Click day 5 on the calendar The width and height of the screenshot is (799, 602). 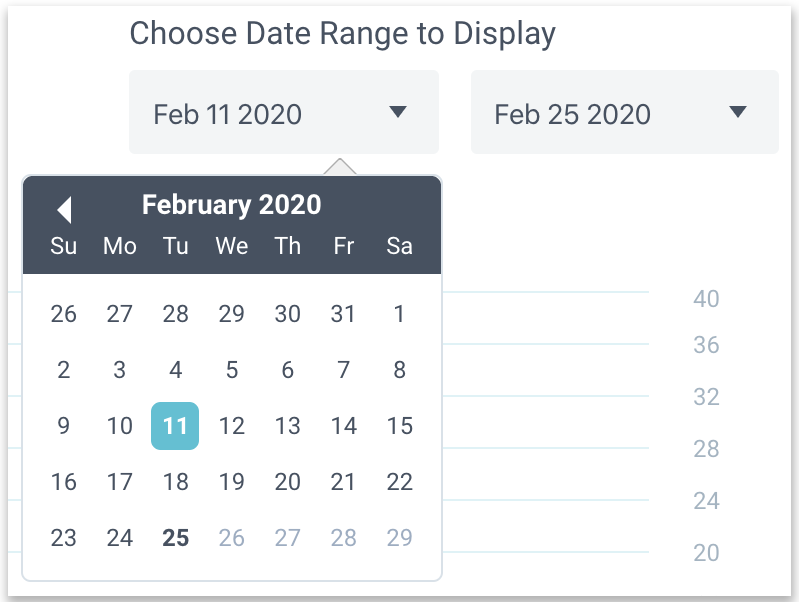231,370
